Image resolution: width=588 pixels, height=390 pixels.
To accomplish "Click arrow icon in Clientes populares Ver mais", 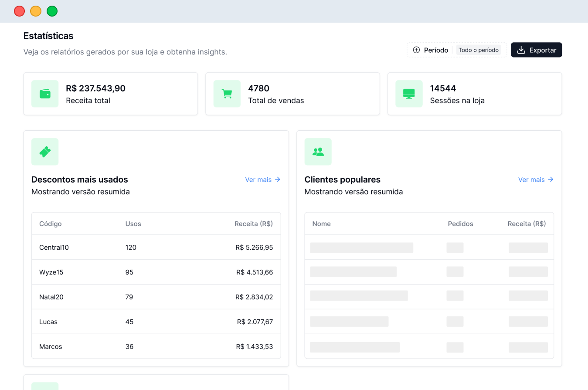I will pos(551,180).
